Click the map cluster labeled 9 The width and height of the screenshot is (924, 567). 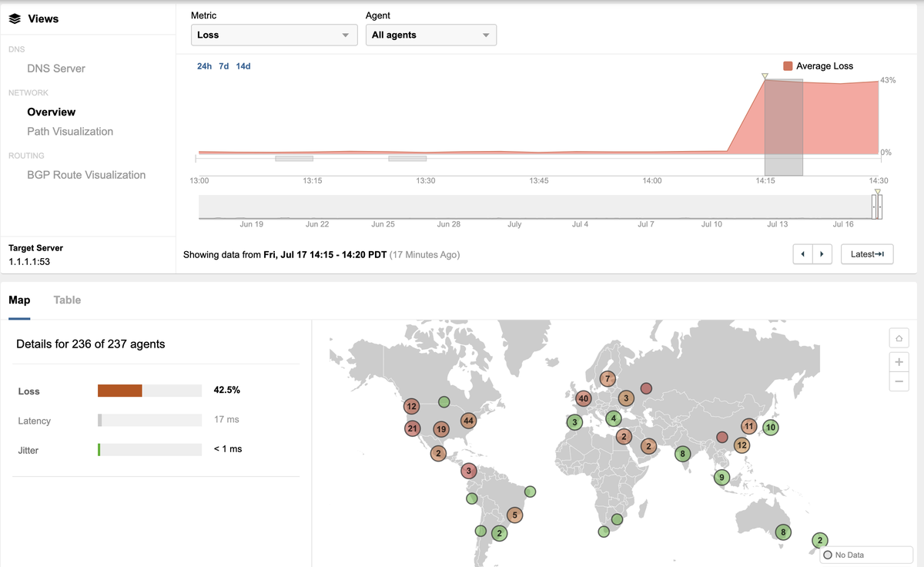(x=721, y=478)
